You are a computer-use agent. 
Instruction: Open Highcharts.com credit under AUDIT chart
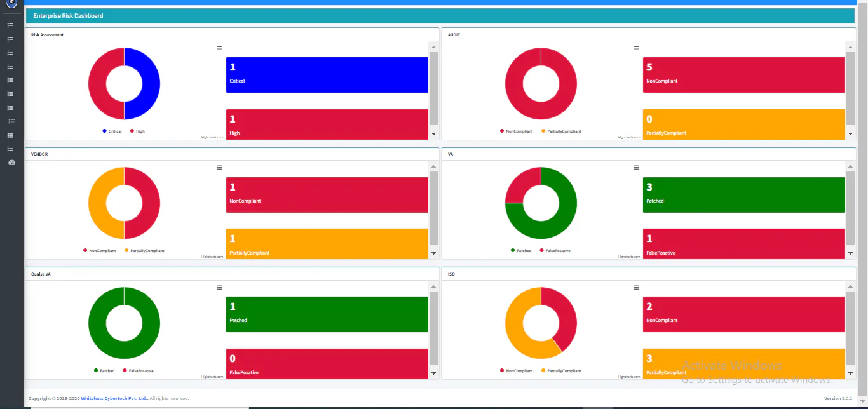tap(629, 137)
